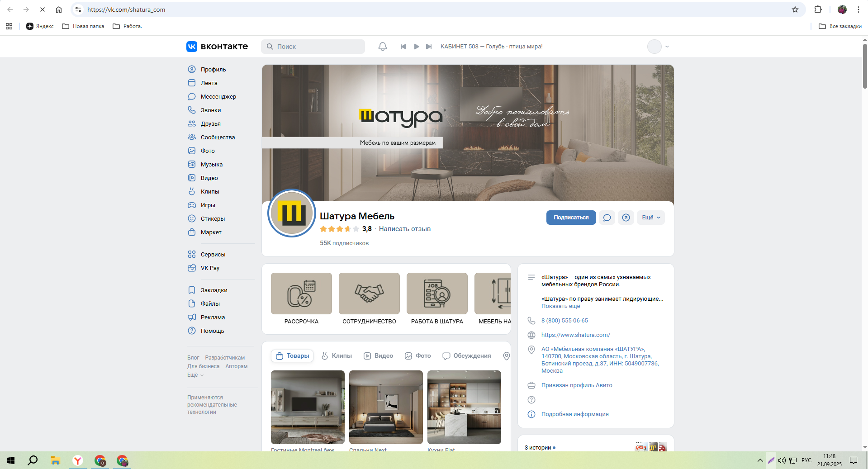The height and width of the screenshot is (469, 868).
Task: Select the Товары tab
Action: tap(292, 356)
